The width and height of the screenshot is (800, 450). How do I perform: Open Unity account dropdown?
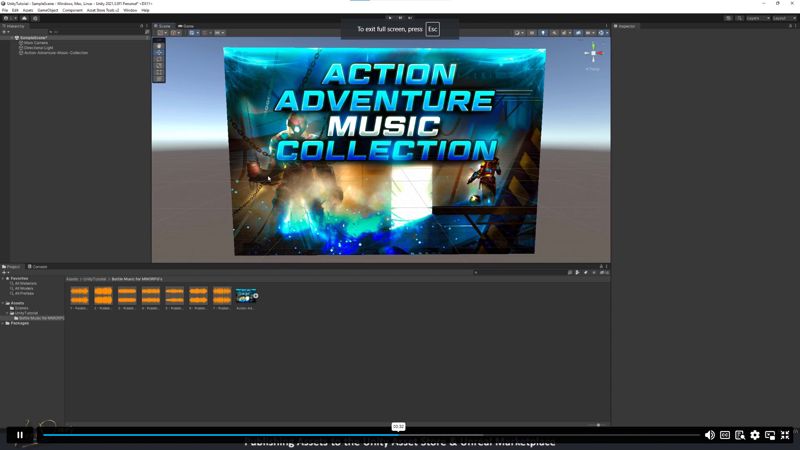10,18
